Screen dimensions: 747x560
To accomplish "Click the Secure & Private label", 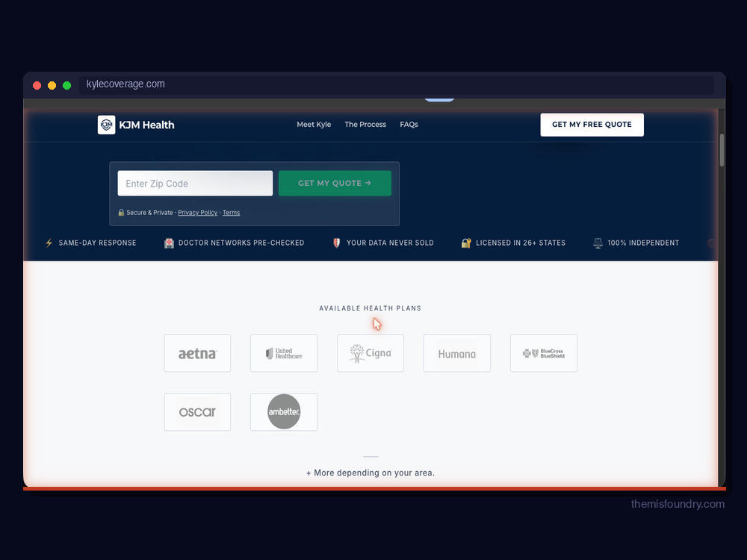I will (149, 212).
